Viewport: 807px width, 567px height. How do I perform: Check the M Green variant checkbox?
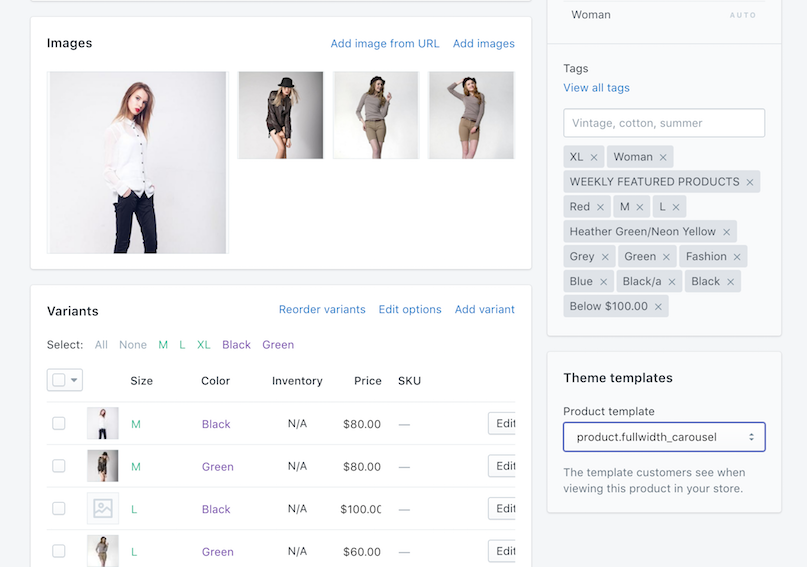tap(59, 466)
